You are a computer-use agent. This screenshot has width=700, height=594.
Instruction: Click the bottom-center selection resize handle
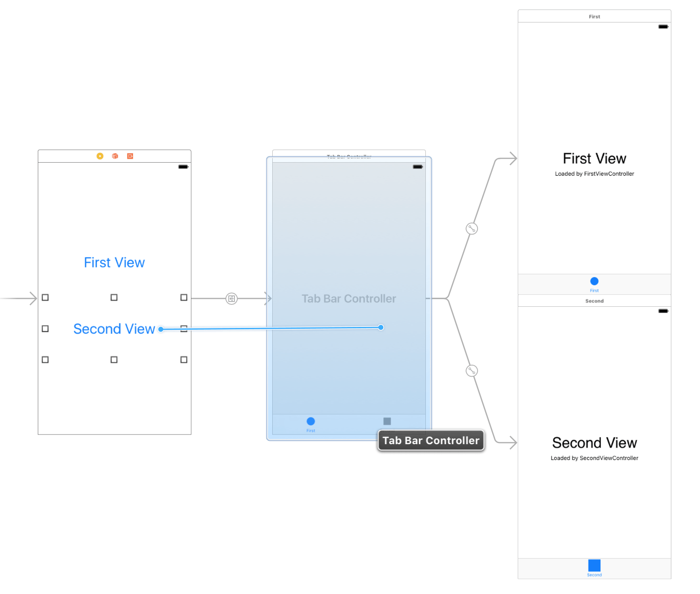point(114,359)
